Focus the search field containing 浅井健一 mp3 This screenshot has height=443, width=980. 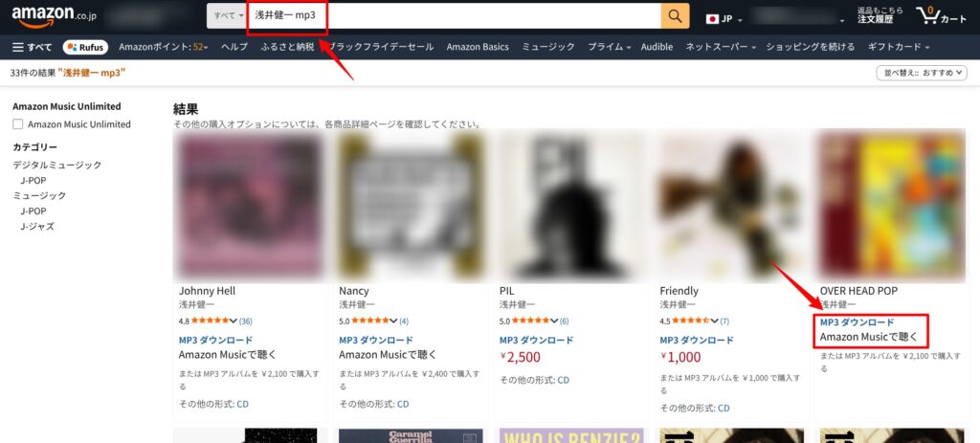point(454,16)
